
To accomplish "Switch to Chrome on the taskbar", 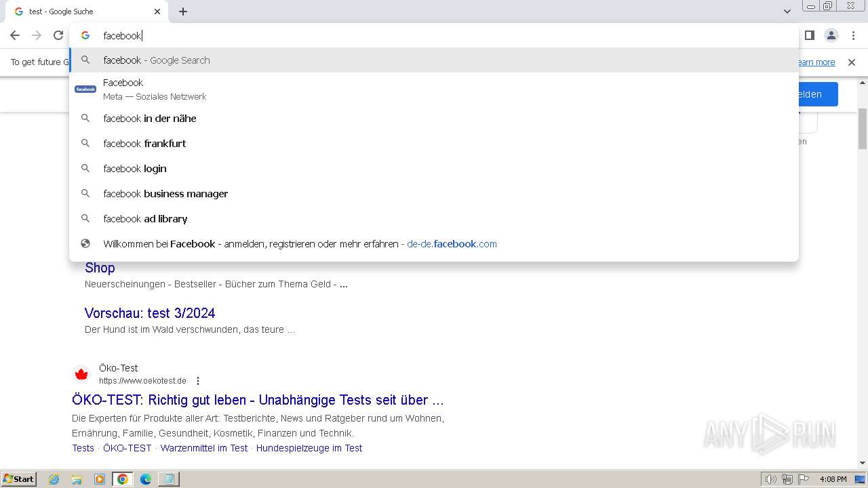I will (123, 479).
